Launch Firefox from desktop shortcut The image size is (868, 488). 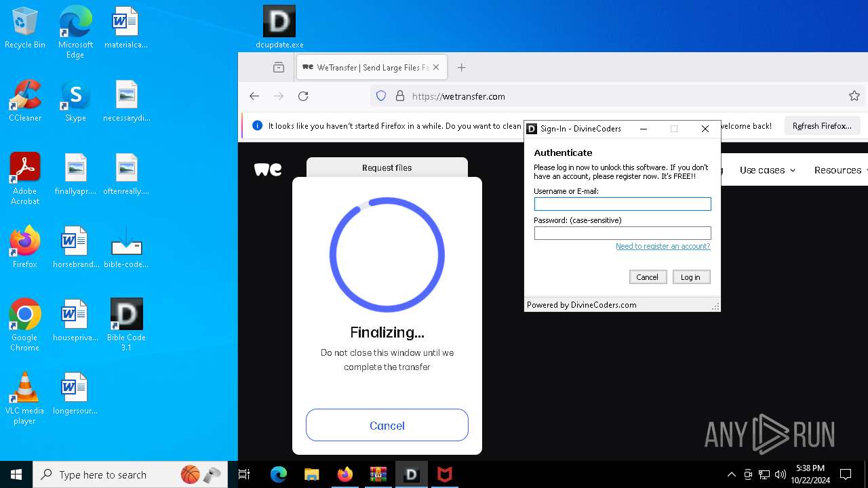[x=25, y=247]
